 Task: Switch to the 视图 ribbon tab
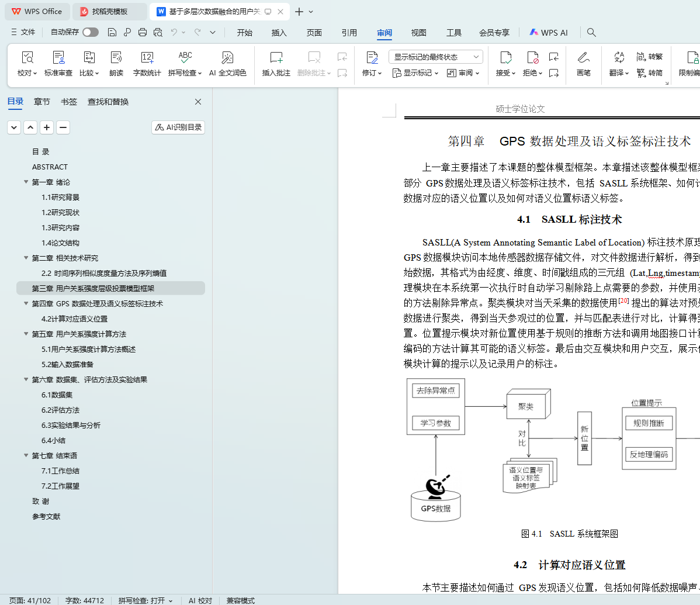[418, 33]
